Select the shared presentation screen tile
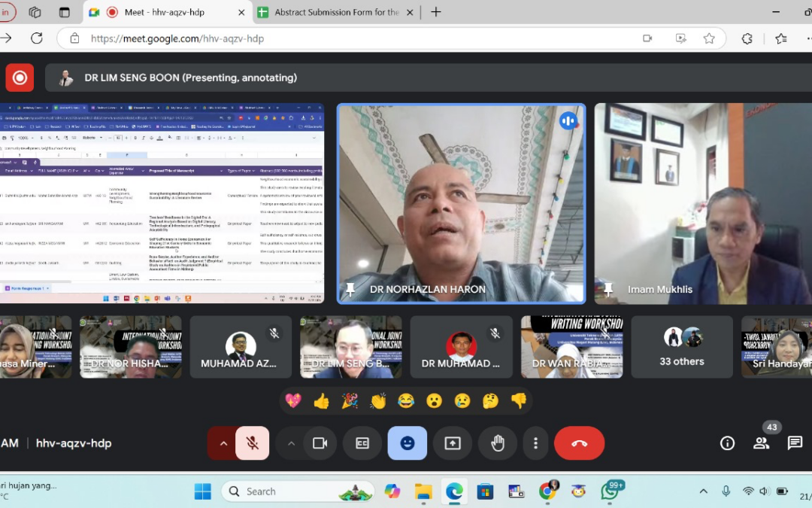 pos(162,203)
